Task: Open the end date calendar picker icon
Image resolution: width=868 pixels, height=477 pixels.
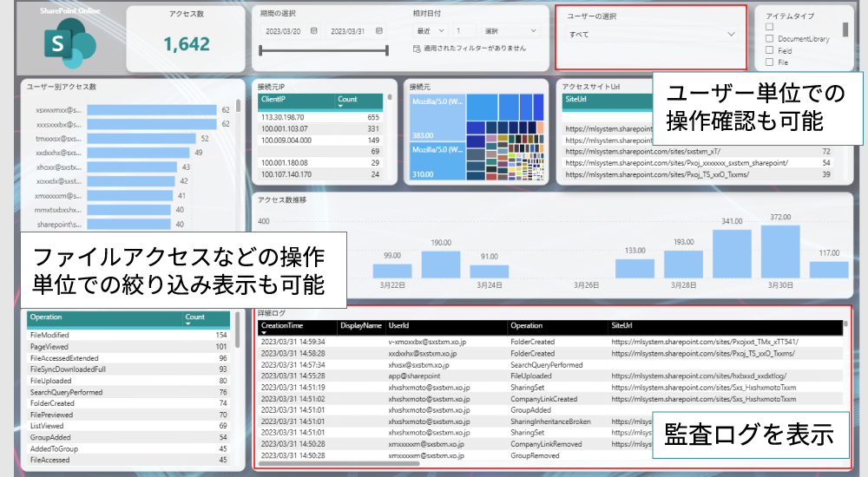Action: coord(379,32)
